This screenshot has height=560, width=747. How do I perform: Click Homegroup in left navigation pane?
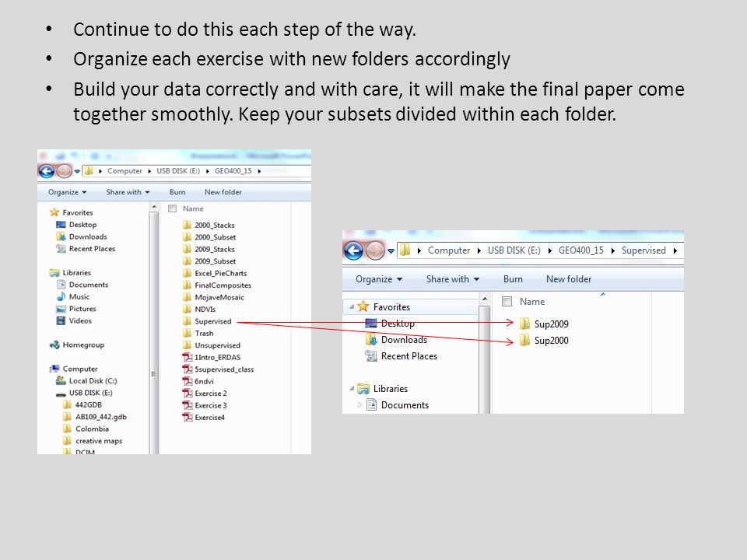pos(77,345)
